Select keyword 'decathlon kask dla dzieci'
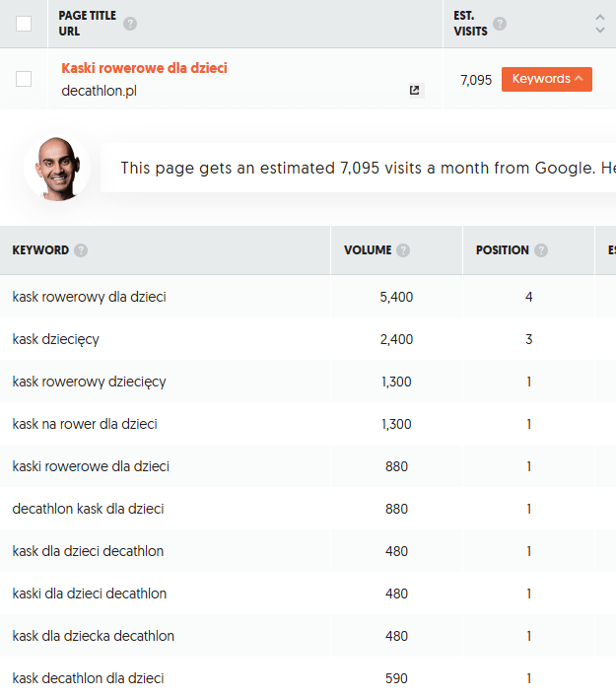 coord(88,509)
